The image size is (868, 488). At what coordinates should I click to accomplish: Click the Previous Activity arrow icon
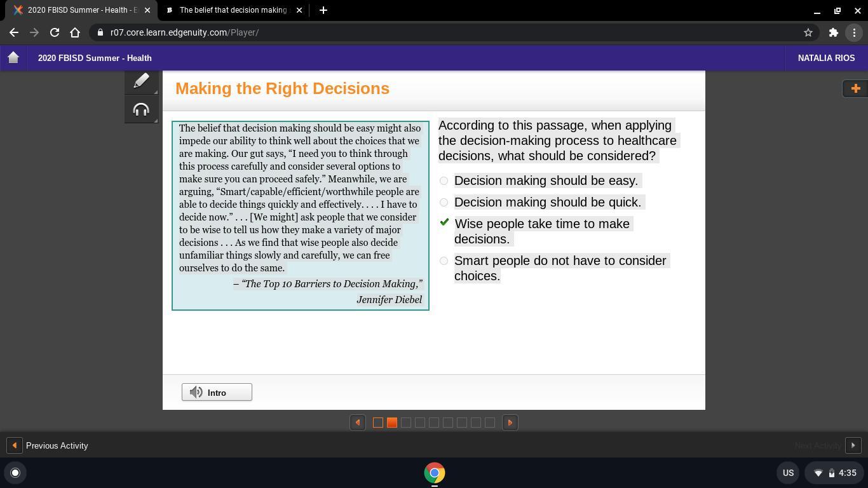pyautogui.click(x=14, y=445)
